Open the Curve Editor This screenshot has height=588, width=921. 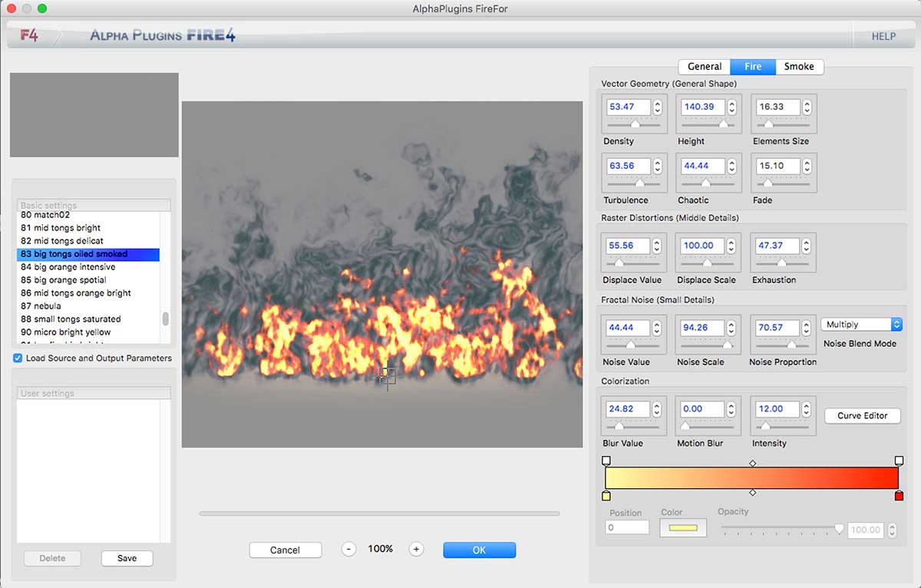click(x=862, y=415)
